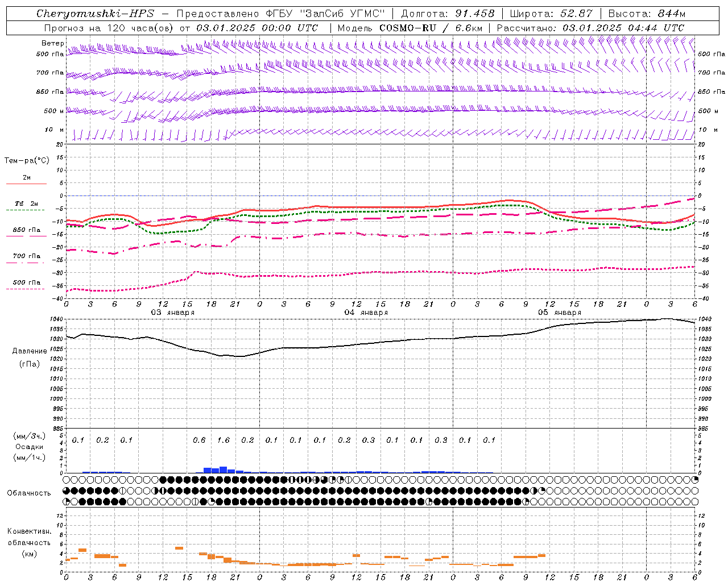This screenshot has width=728, height=582.
Task: Click the 'Конвективн.' convective cloud label
Action: (30, 531)
